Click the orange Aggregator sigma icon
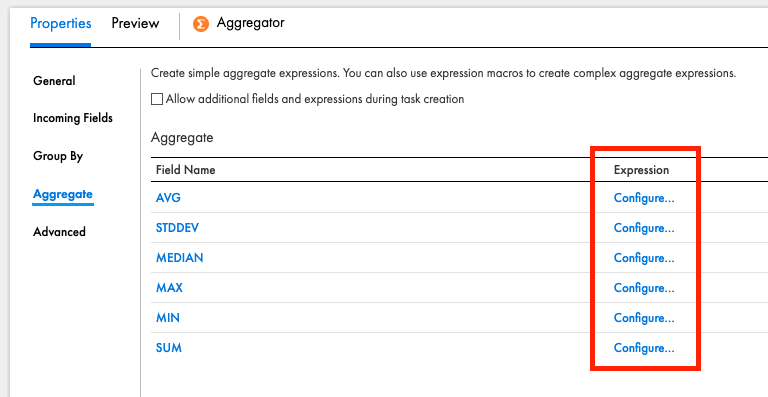 201,23
